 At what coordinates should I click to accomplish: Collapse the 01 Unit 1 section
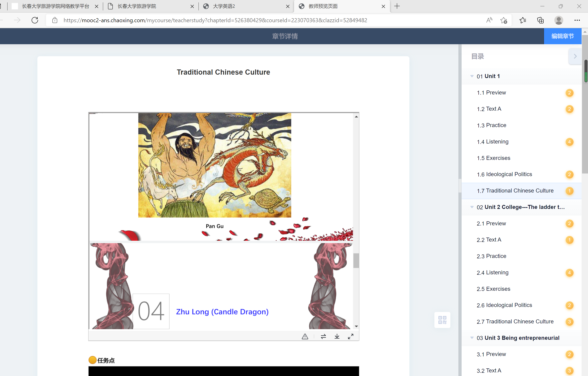pyautogui.click(x=472, y=76)
